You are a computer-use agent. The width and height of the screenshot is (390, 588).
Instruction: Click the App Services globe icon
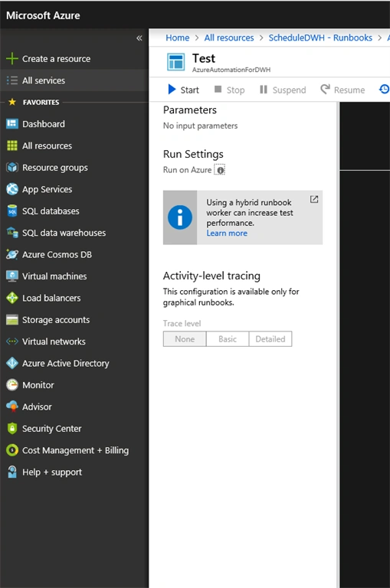(x=12, y=189)
